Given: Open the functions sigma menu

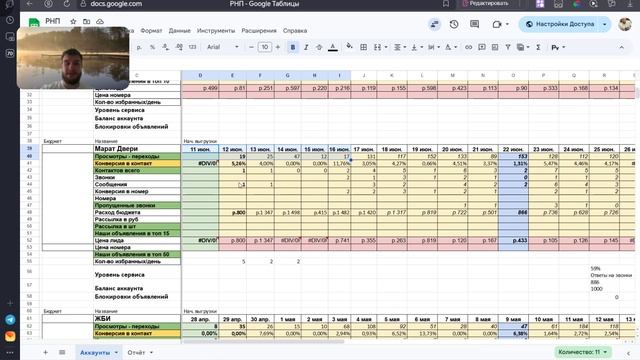Looking at the screenshot, I should point(538,47).
